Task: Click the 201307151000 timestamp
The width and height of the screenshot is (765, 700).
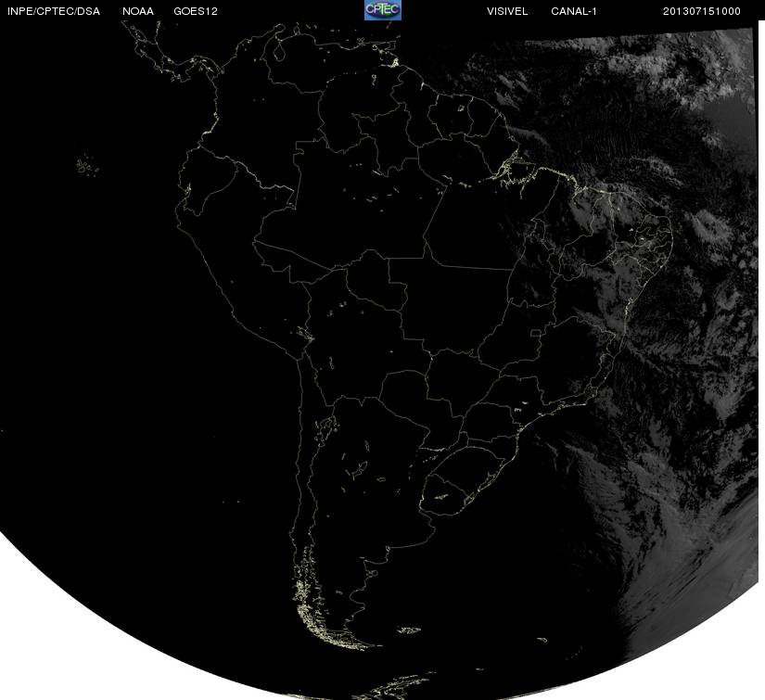Action: (x=702, y=11)
